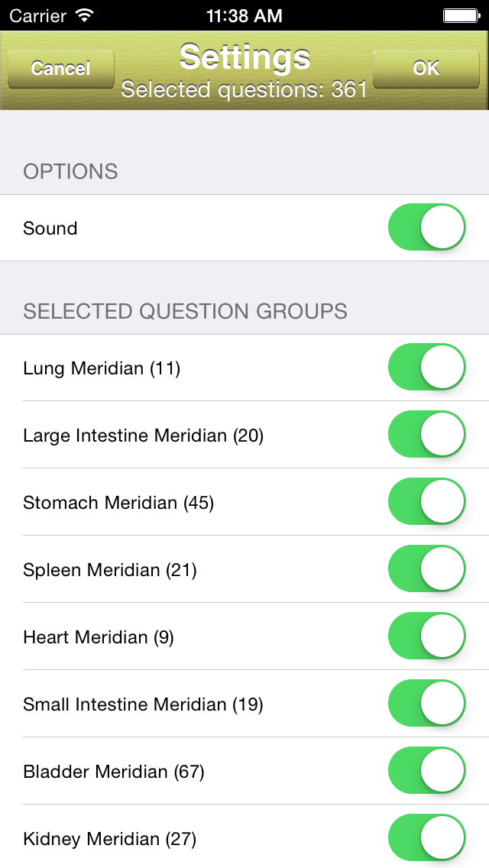Turn off the Bladder Meridian switch

click(426, 771)
